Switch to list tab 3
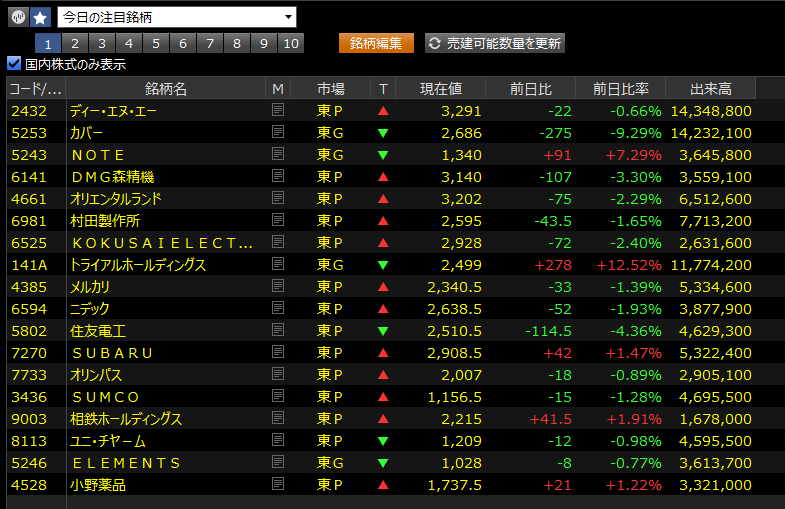Screen dimensions: 785x509 (x=102, y=44)
